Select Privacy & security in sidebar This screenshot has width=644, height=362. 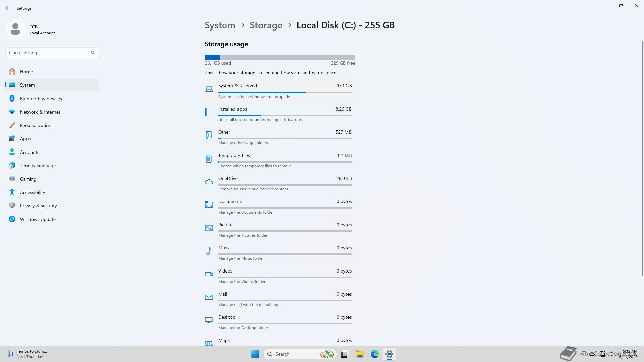[x=38, y=206]
